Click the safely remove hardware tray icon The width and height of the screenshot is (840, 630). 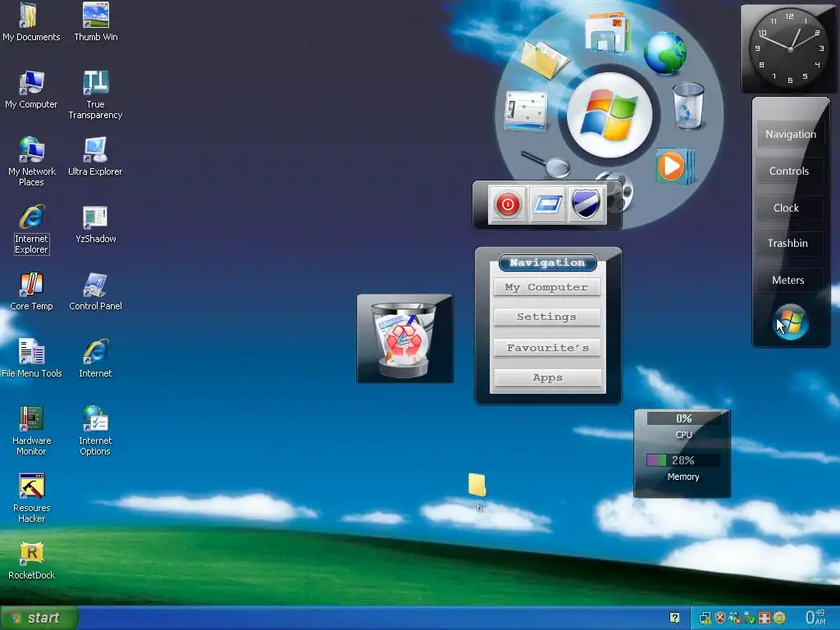click(x=750, y=619)
